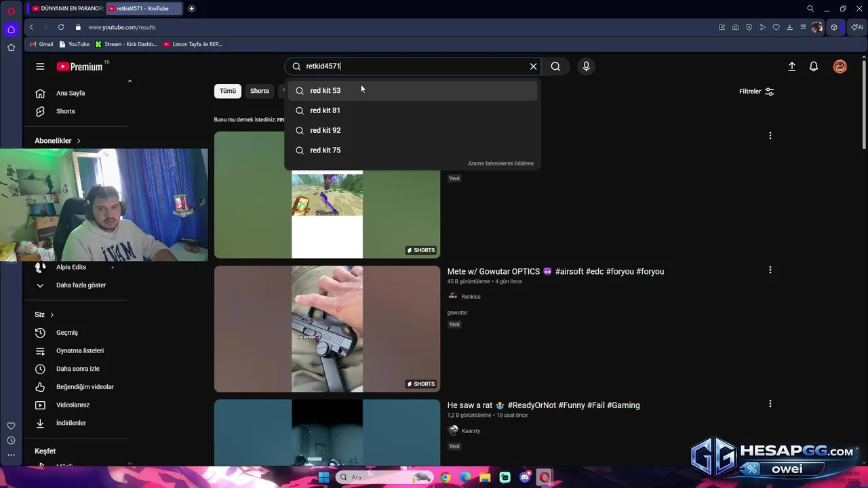Open the YouTube account avatar menu

coord(840,66)
